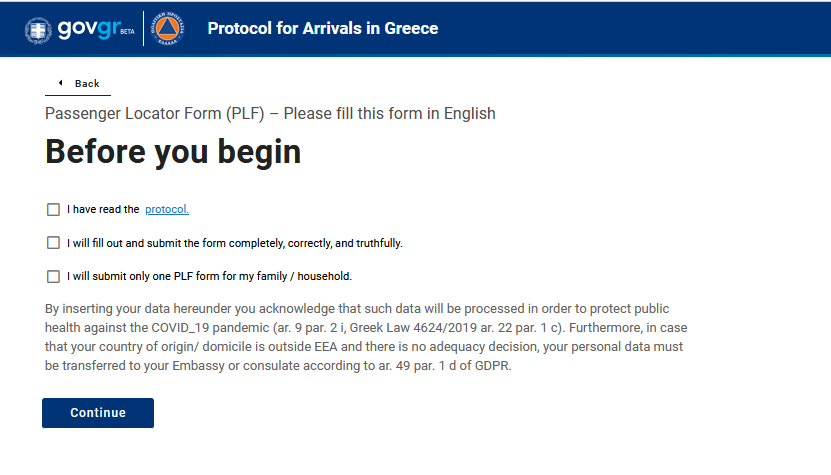
Task: Click the 'Protocol for Arrivals in Greece' header title
Action: (x=322, y=28)
